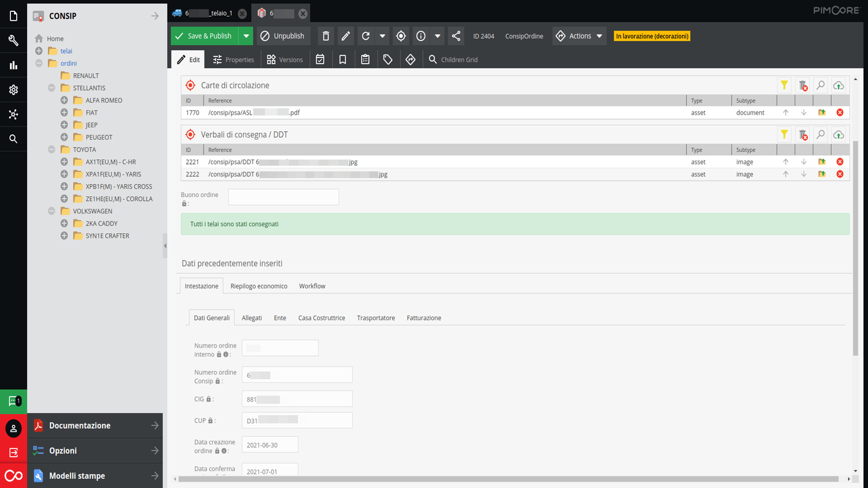Click the Unpublish button
Screen dimensions: 868x488
click(x=283, y=36)
